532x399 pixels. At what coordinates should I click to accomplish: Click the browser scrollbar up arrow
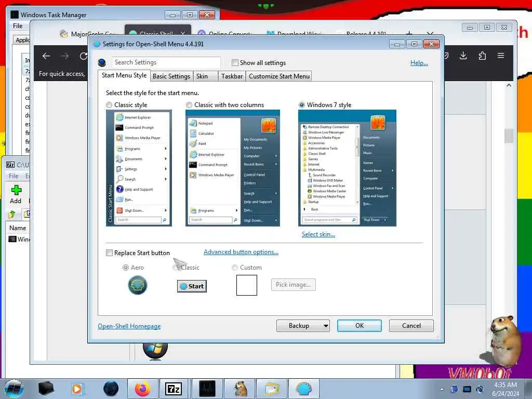point(509,85)
